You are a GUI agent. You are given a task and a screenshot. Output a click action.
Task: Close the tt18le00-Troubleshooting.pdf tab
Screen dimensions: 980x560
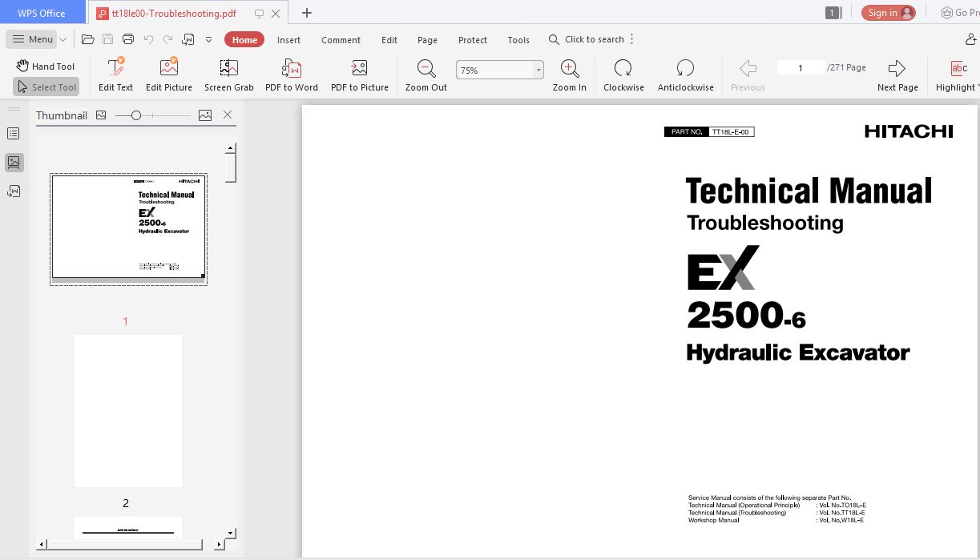point(276,14)
